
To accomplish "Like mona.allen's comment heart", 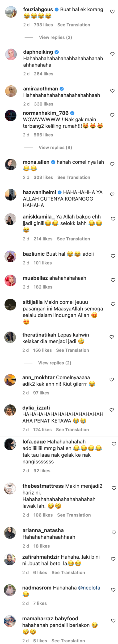I will click(112, 164).
